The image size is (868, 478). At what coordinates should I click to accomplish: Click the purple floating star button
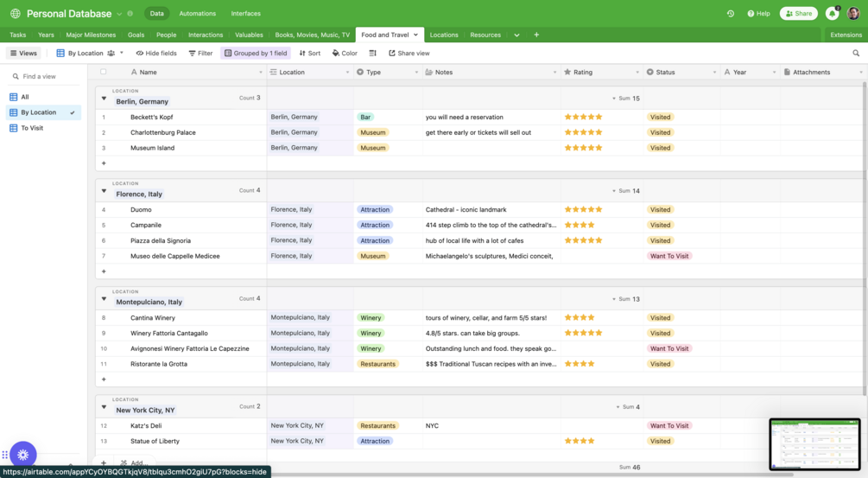pos(22,455)
